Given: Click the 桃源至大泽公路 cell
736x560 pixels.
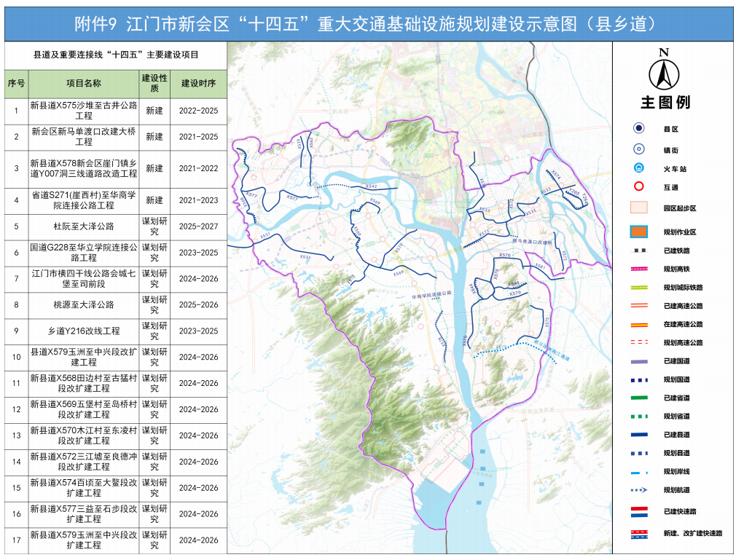Looking at the screenshot, I should coord(84,305).
